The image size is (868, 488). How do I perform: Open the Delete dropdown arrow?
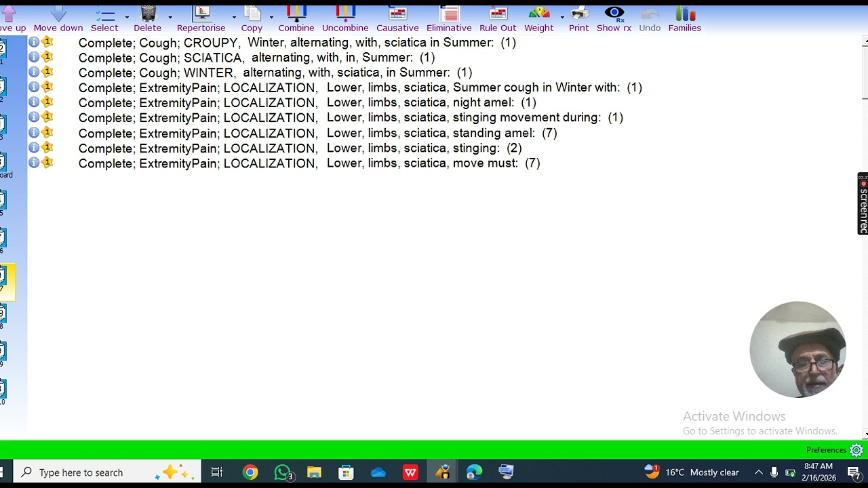pos(170,17)
